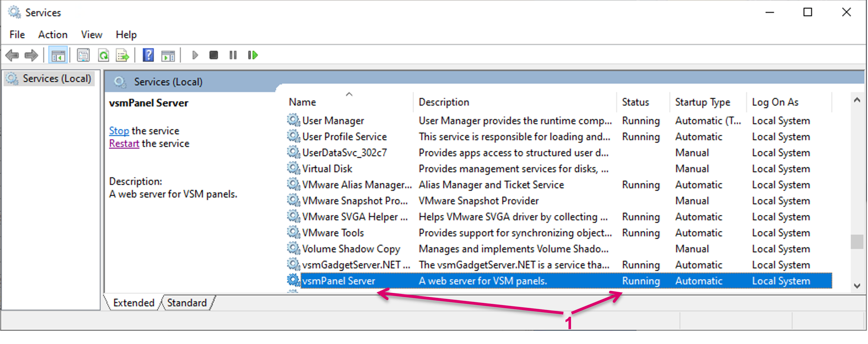Click the Start Service play icon
The height and width of the screenshot is (344, 868).
pyautogui.click(x=195, y=55)
